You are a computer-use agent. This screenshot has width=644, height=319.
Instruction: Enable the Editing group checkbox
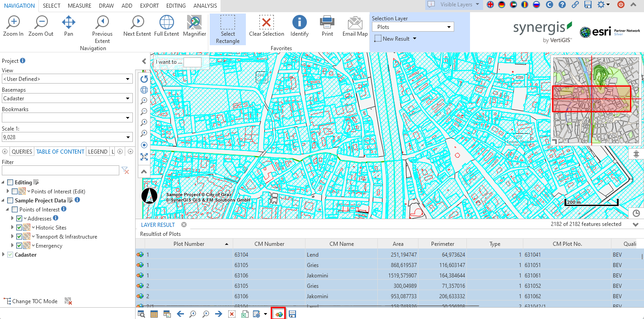[10, 183]
